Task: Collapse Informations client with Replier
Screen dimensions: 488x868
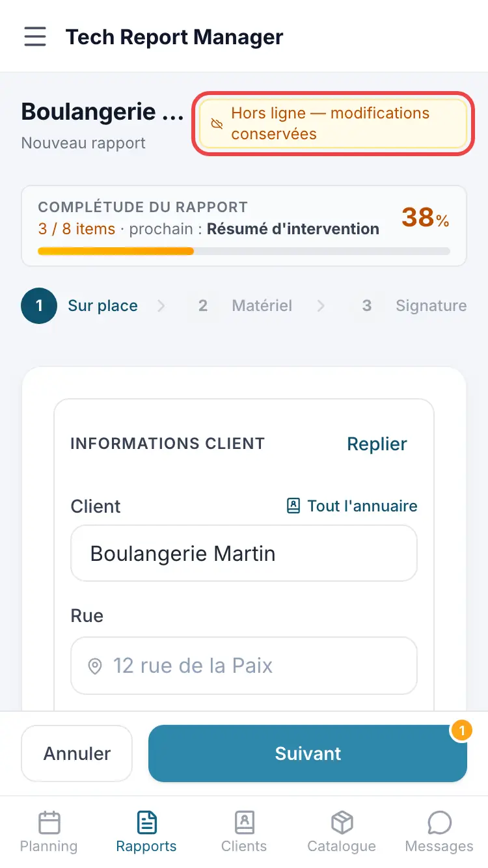Action: click(377, 444)
